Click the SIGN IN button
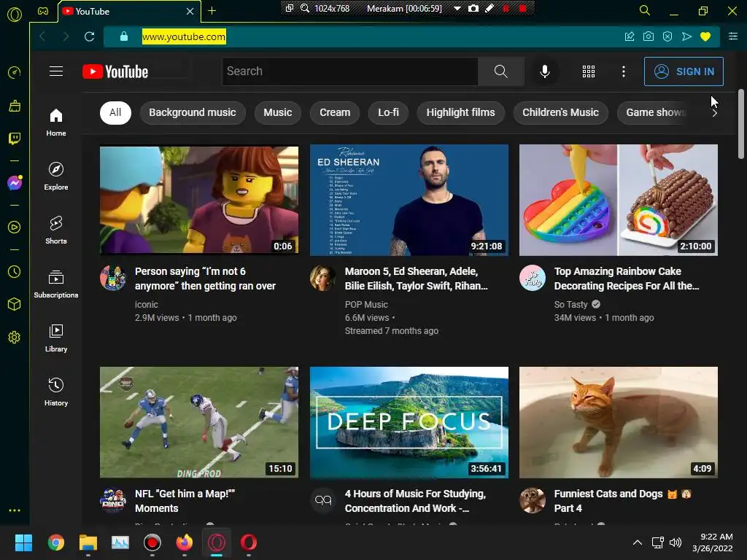Screen dimensions: 747x560 click(684, 71)
